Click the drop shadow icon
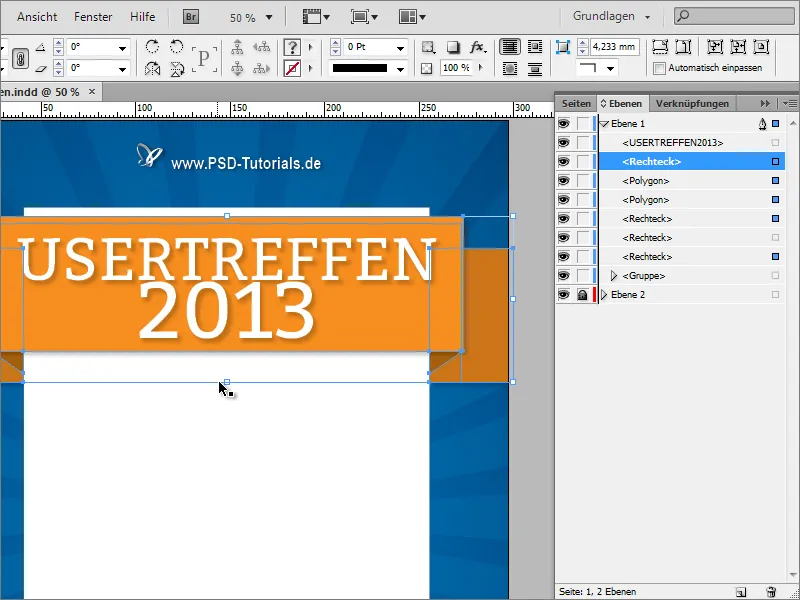The height and width of the screenshot is (600, 800). pos(453,47)
